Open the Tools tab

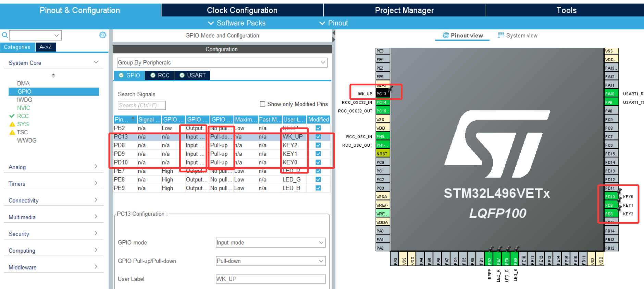click(566, 10)
